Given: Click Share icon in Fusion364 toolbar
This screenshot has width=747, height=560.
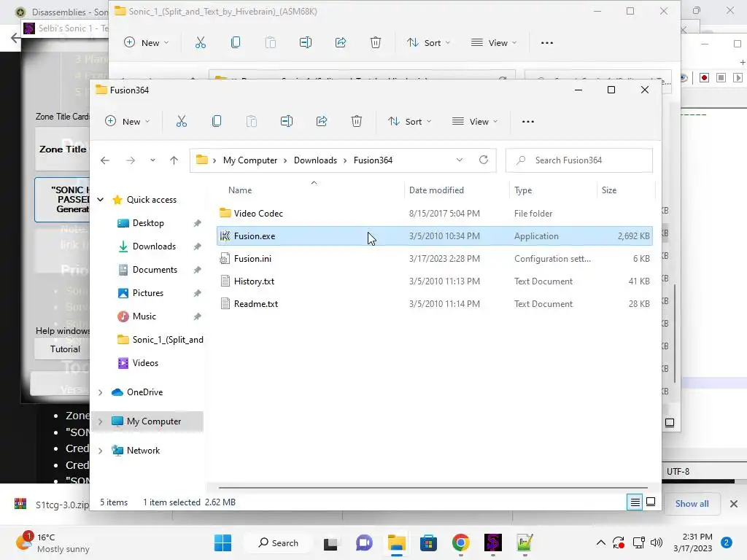Looking at the screenshot, I should (x=322, y=122).
